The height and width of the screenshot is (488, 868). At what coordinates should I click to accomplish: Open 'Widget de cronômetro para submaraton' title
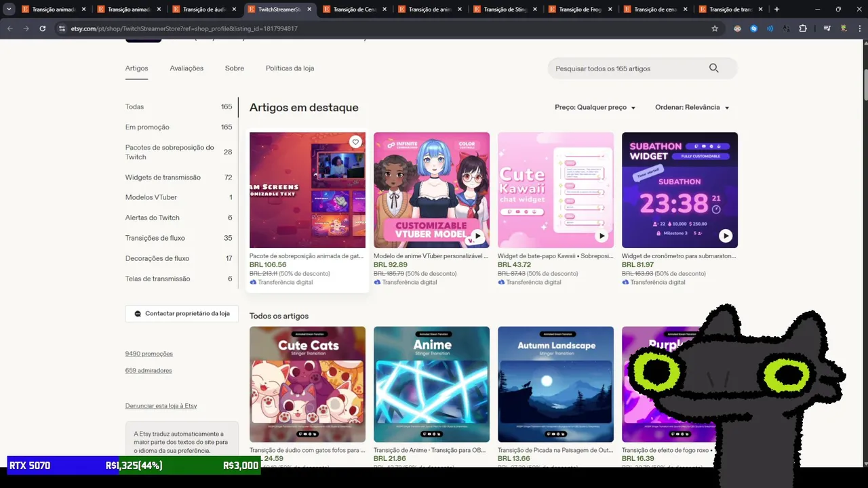coord(679,256)
